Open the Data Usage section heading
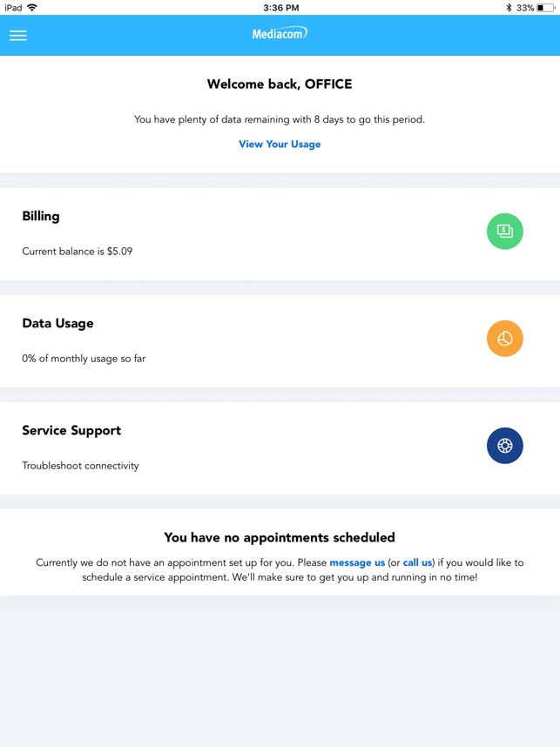The height and width of the screenshot is (747, 560). pos(57,323)
